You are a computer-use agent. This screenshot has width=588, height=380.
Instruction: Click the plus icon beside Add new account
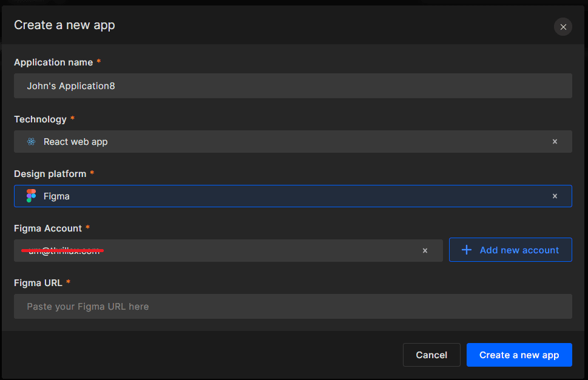(x=466, y=250)
